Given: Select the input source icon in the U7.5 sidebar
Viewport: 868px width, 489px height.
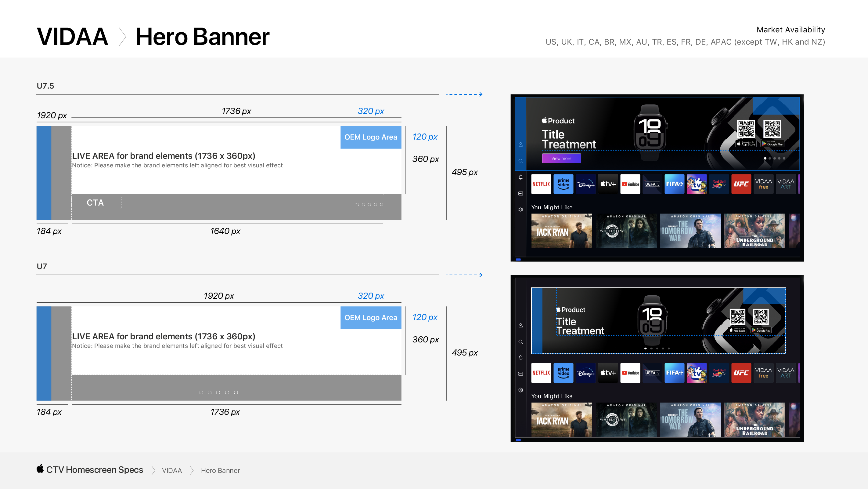Looking at the screenshot, I should pos(520,193).
